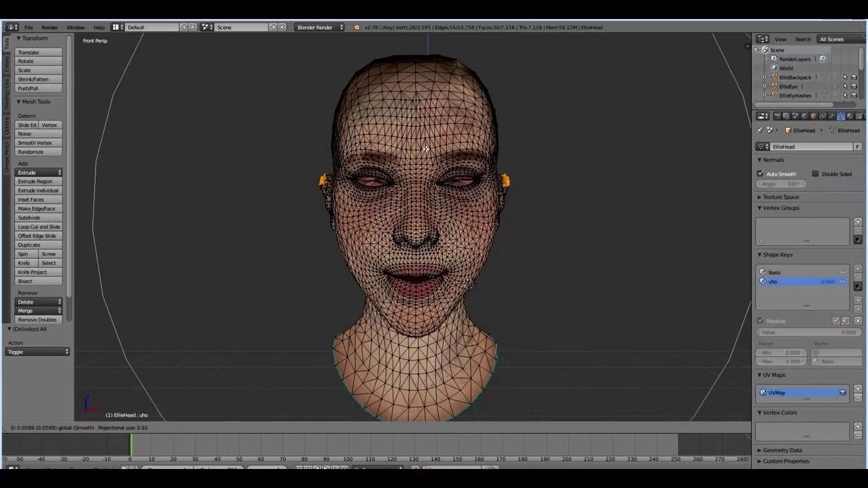Add a vertex color layer with plus
The width and height of the screenshot is (868, 488).
[858, 426]
